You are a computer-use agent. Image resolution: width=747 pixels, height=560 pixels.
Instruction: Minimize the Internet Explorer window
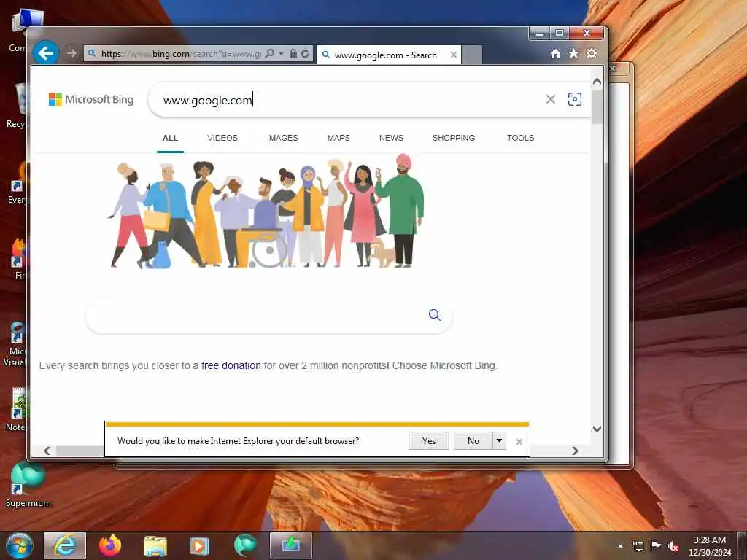pos(539,34)
